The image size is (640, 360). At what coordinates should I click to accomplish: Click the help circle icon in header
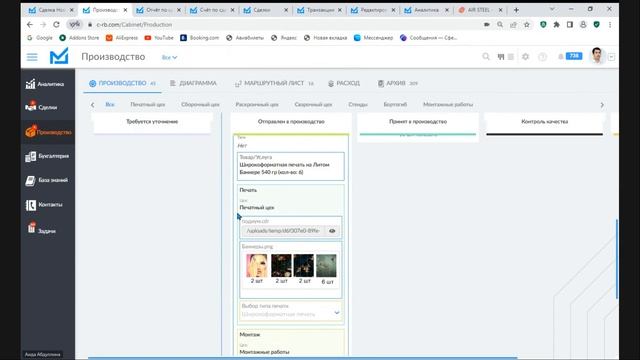542,57
